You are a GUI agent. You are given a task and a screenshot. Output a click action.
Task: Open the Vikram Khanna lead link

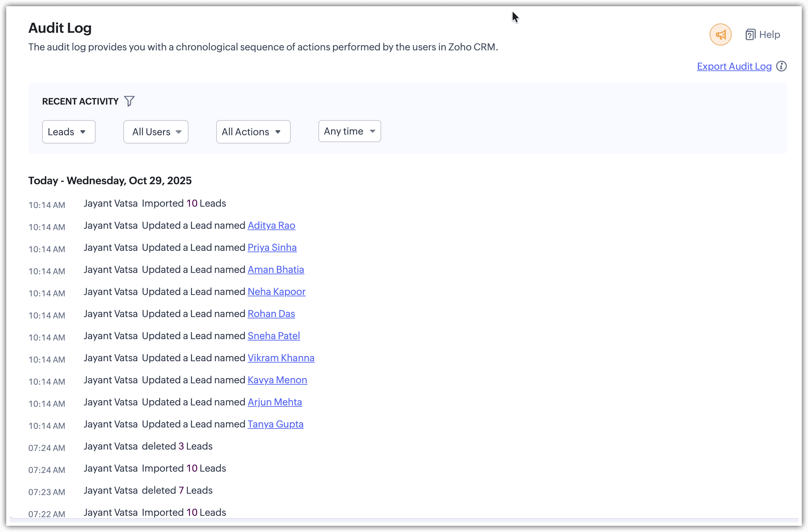point(281,358)
